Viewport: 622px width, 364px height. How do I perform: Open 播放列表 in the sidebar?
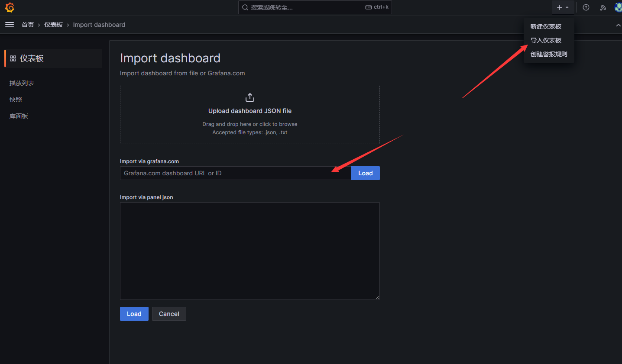click(x=22, y=83)
